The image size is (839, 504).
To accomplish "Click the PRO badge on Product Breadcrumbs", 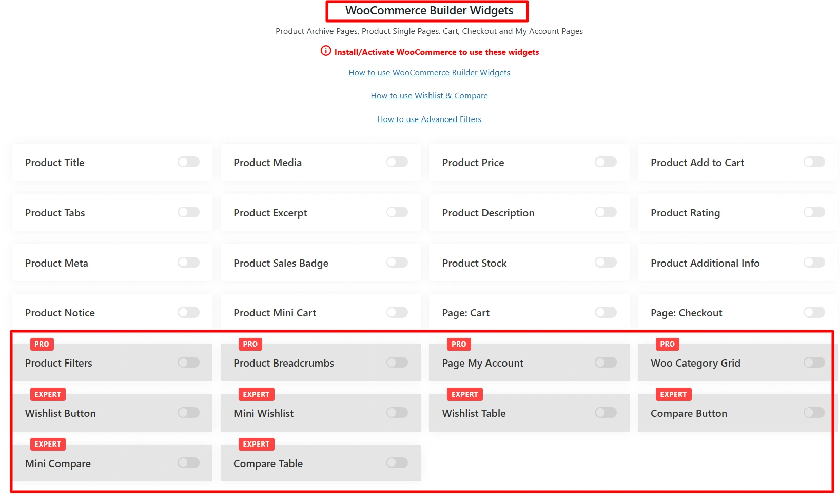I will [250, 344].
